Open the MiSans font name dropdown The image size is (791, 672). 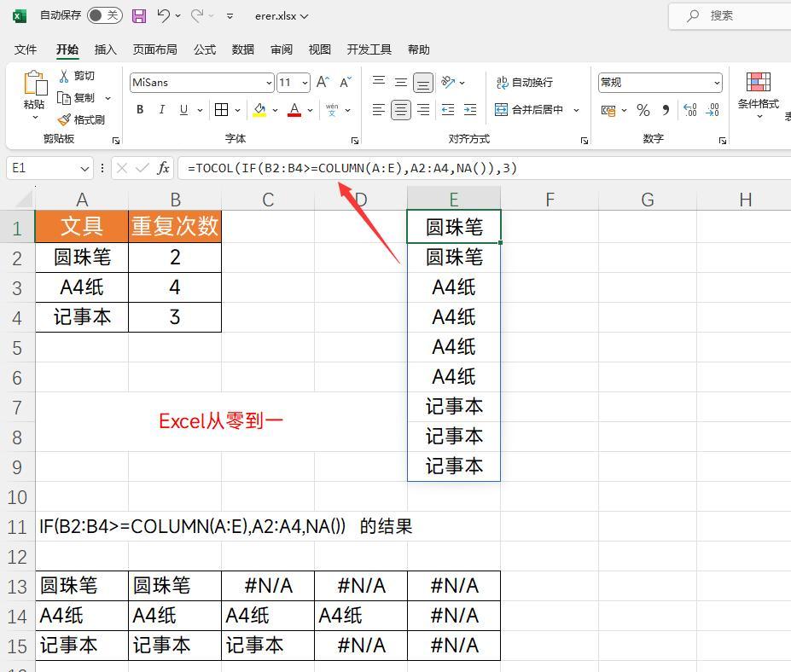point(270,83)
